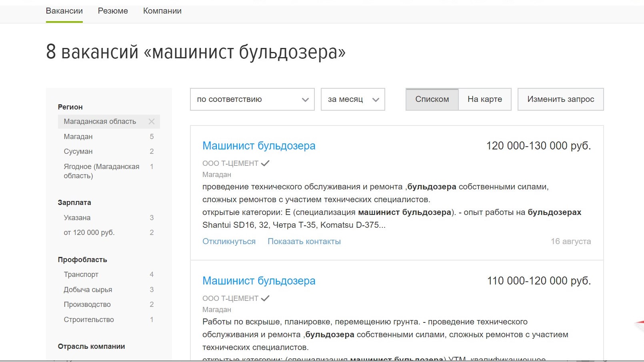Filter vacancies by Сусуман region
This screenshot has width=644, height=362.
pyautogui.click(x=78, y=151)
